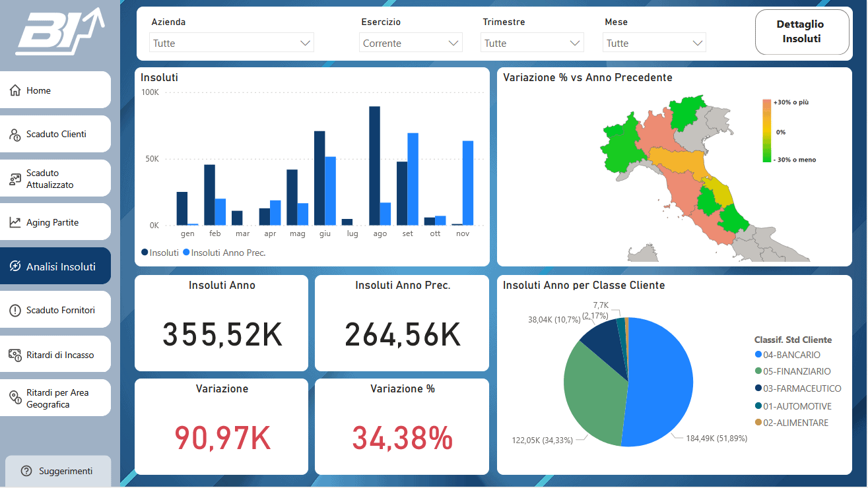Open the Mese filter dropdown
The height and width of the screenshot is (488, 868).
click(x=654, y=43)
